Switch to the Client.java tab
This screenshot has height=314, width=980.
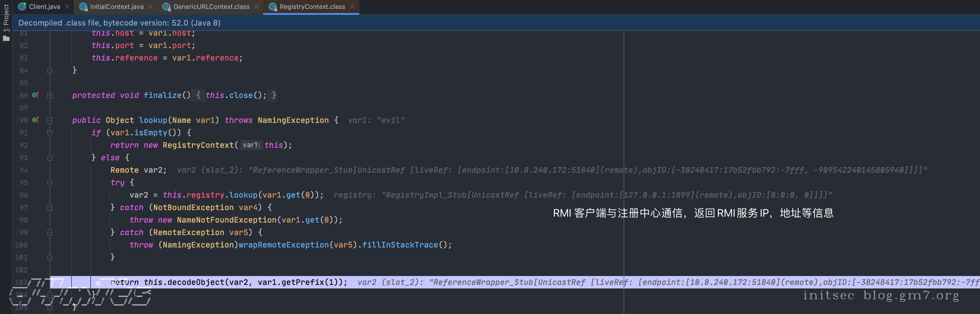click(x=44, y=7)
